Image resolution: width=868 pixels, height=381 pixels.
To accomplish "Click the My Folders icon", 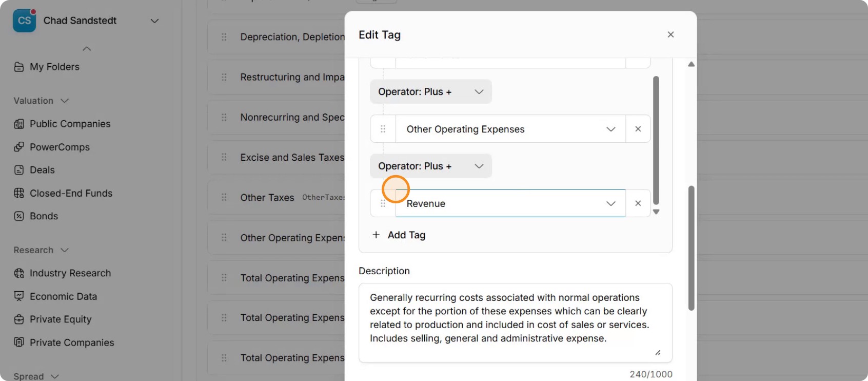I will (19, 67).
